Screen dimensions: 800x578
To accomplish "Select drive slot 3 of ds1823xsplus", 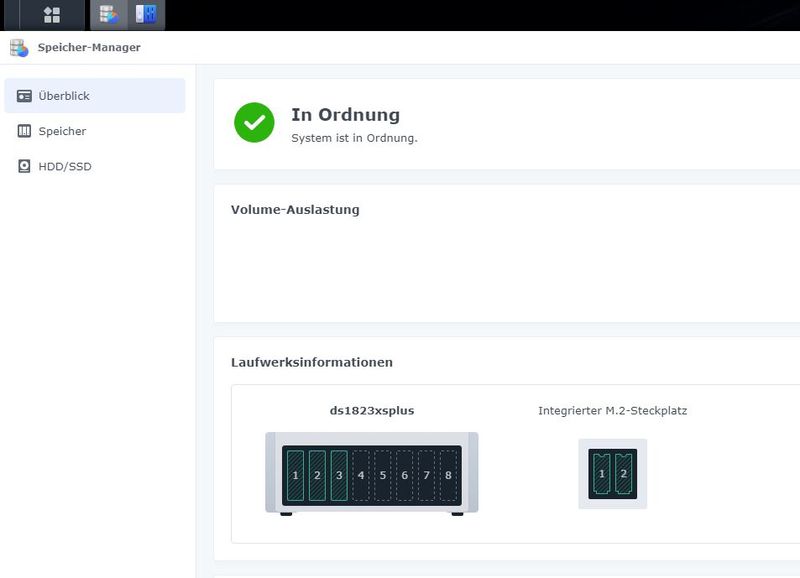I will pos(340,476).
